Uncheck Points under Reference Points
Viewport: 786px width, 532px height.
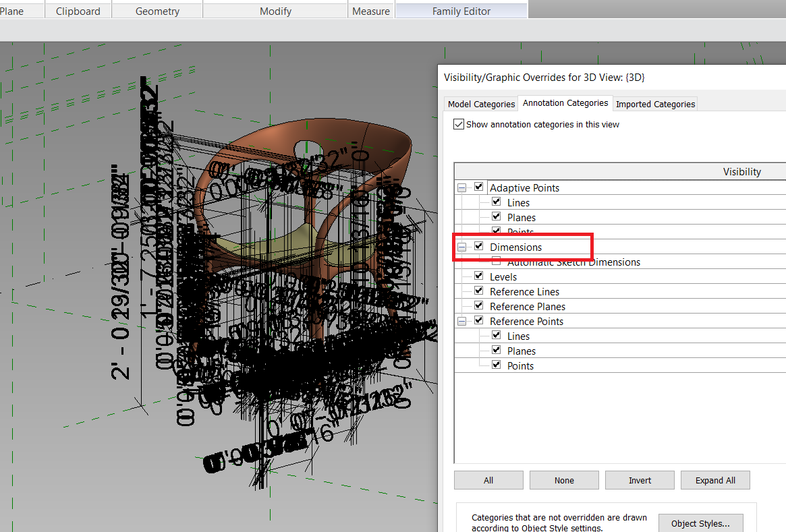[x=497, y=365]
